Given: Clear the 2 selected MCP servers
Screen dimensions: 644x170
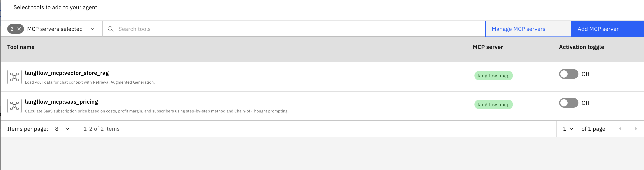Looking at the screenshot, I should 19,29.
